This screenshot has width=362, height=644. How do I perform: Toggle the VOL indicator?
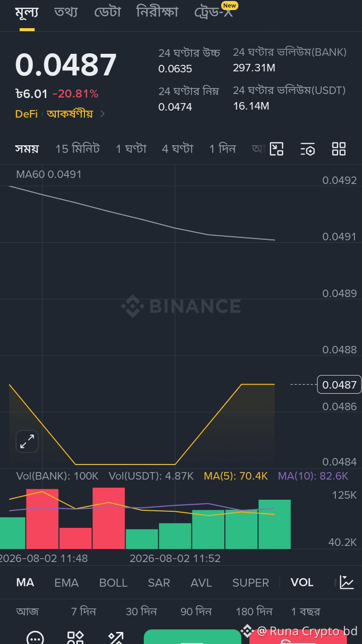(302, 582)
